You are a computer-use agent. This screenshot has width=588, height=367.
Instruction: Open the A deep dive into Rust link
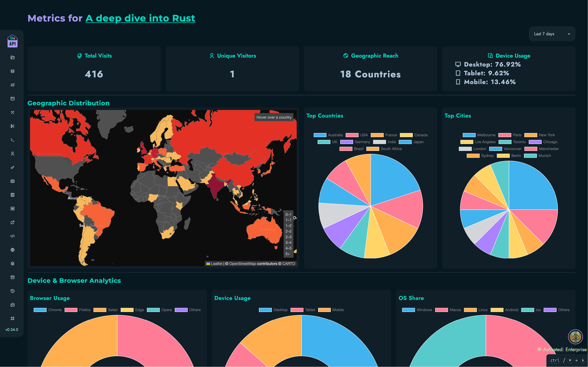tap(140, 18)
